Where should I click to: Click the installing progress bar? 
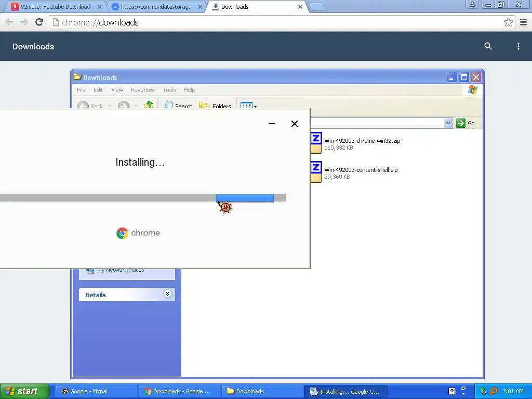coord(143,198)
